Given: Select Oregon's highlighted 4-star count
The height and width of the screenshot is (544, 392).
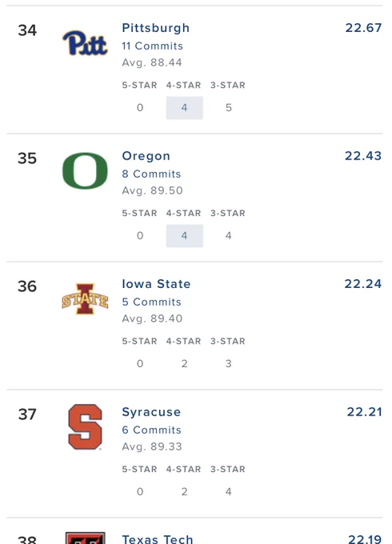Looking at the screenshot, I should pos(185,235).
